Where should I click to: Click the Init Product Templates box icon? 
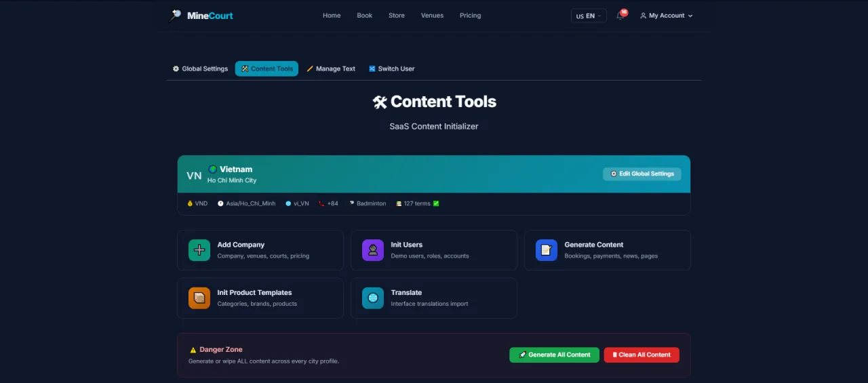[199, 298]
